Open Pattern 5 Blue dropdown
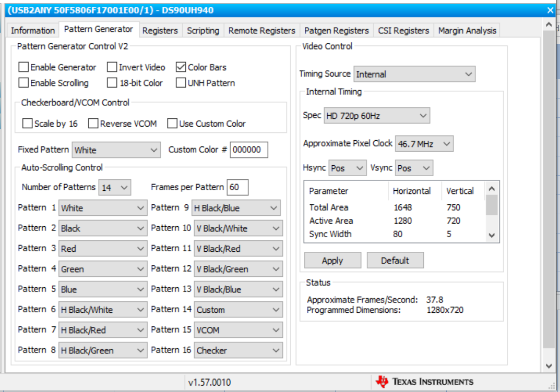Viewport: 560px width, 392px height. (103, 289)
